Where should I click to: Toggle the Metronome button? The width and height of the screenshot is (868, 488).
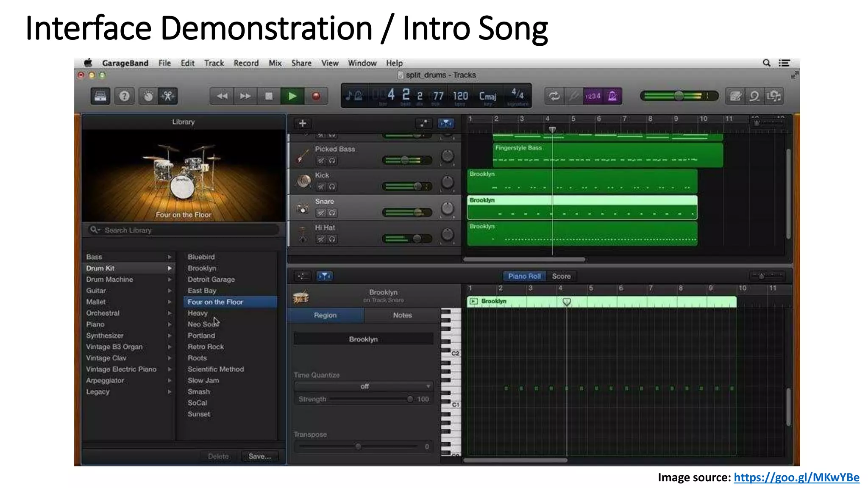coord(612,96)
